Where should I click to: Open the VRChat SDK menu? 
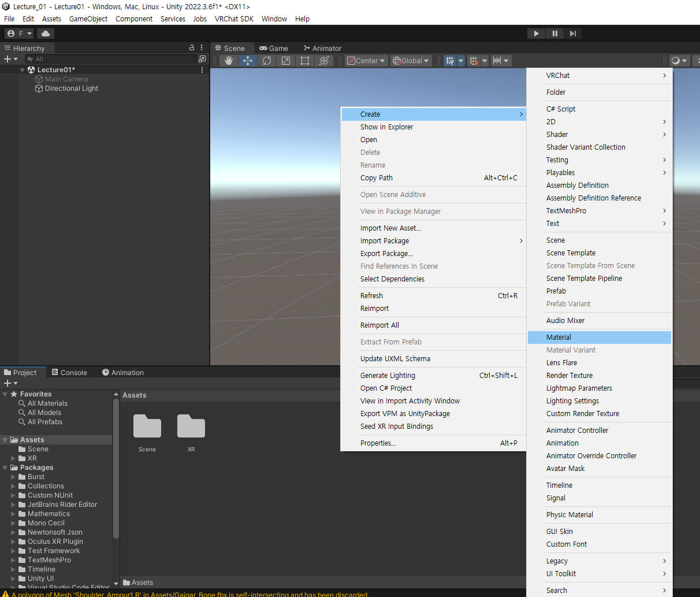pyautogui.click(x=234, y=18)
